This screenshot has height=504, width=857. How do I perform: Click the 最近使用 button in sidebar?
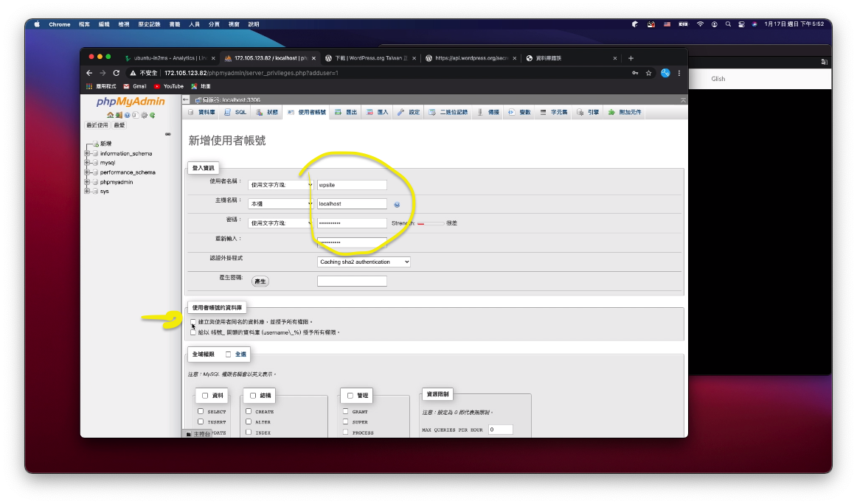97,125
